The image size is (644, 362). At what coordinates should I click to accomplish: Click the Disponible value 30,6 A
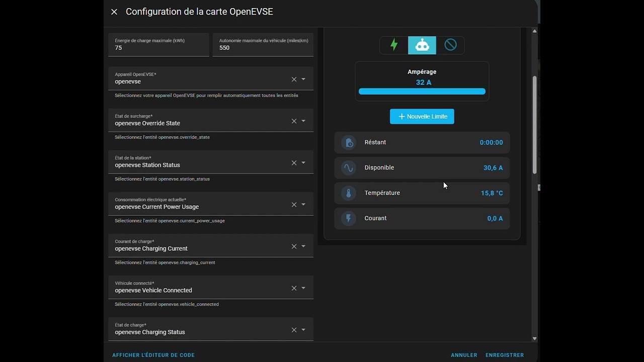[x=493, y=168]
